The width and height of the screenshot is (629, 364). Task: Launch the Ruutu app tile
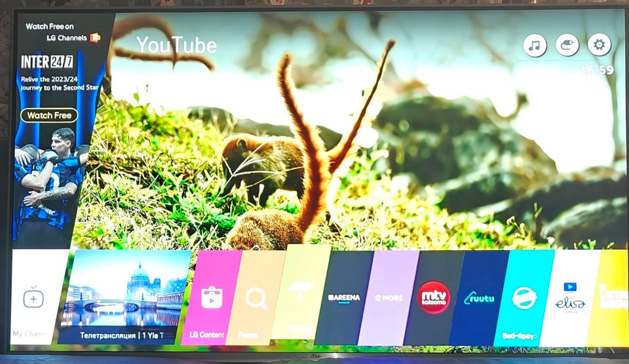click(x=479, y=299)
